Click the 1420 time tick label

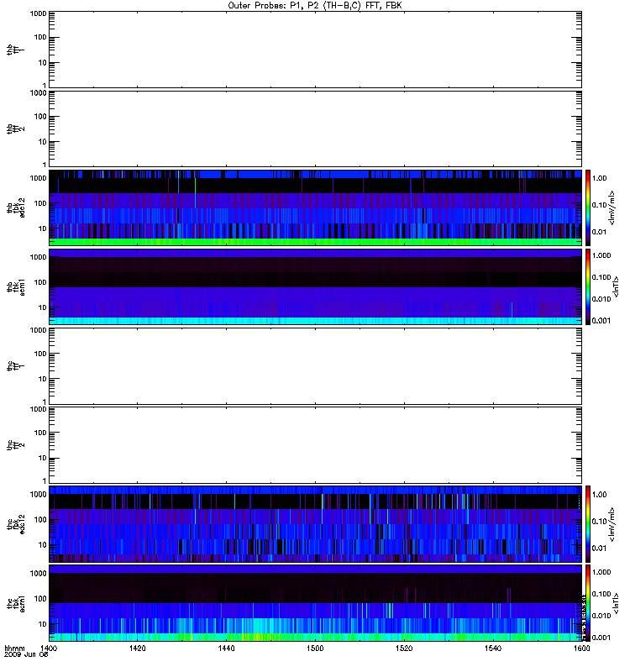[137, 648]
